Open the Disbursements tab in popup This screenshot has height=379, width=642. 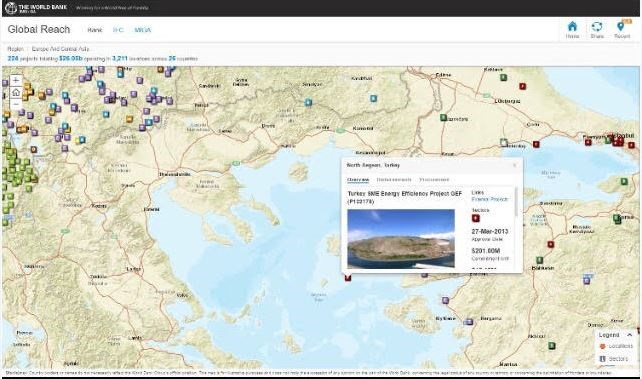(393, 180)
